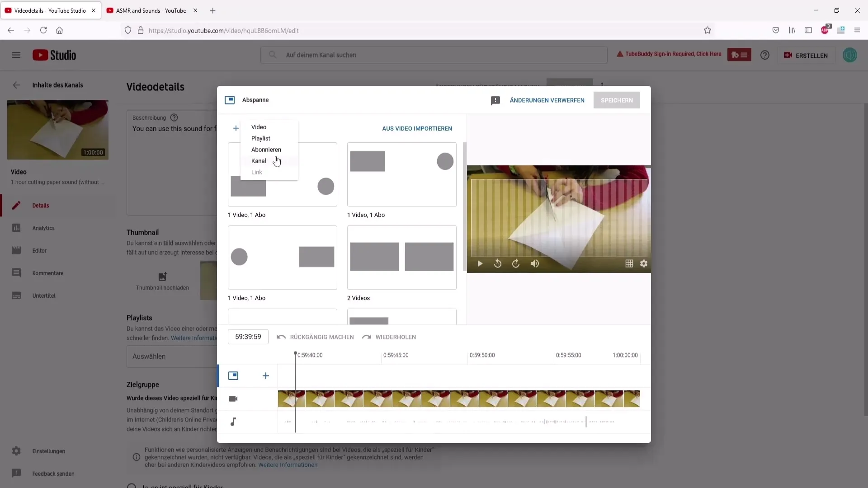868x488 pixels.
Task: Click RÜCKGÄNGIG MACHEN
Action: point(316,337)
